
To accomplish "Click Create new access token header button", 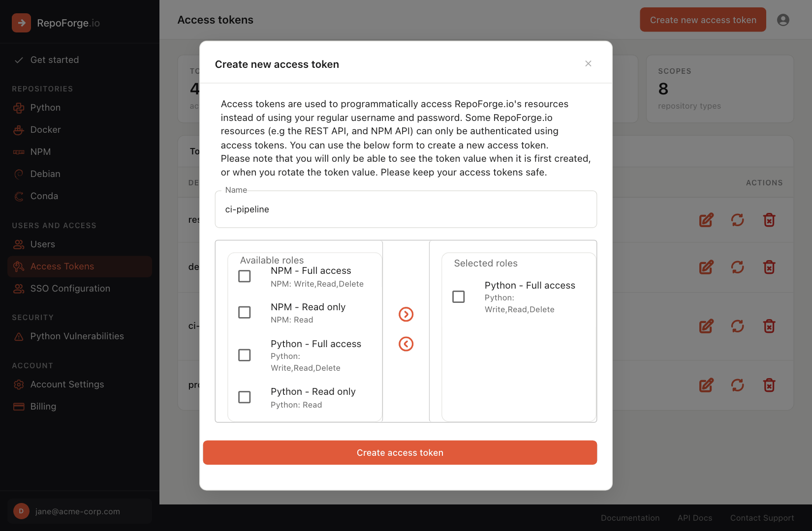I will pyautogui.click(x=703, y=20).
